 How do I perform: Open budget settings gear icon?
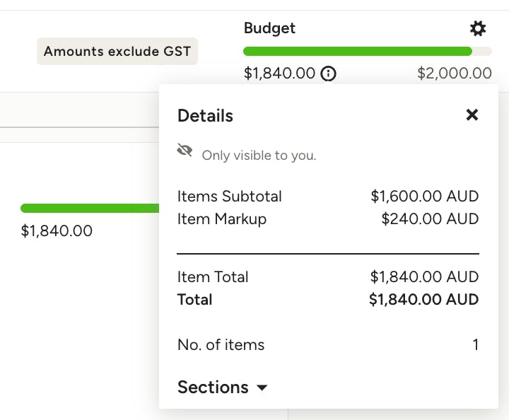(478, 28)
